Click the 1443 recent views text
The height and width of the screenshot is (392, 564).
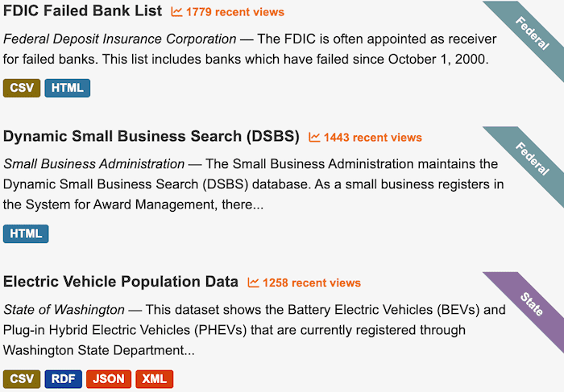(x=372, y=138)
